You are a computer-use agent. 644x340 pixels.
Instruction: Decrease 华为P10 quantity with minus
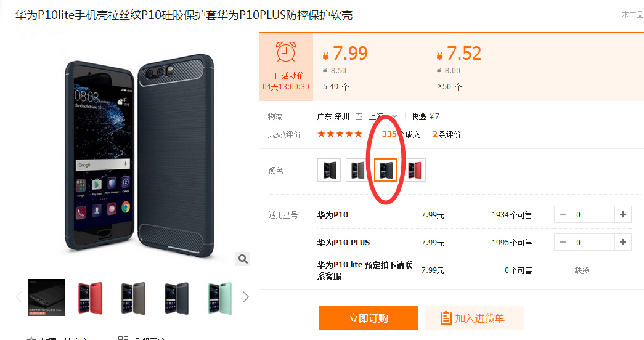click(563, 214)
